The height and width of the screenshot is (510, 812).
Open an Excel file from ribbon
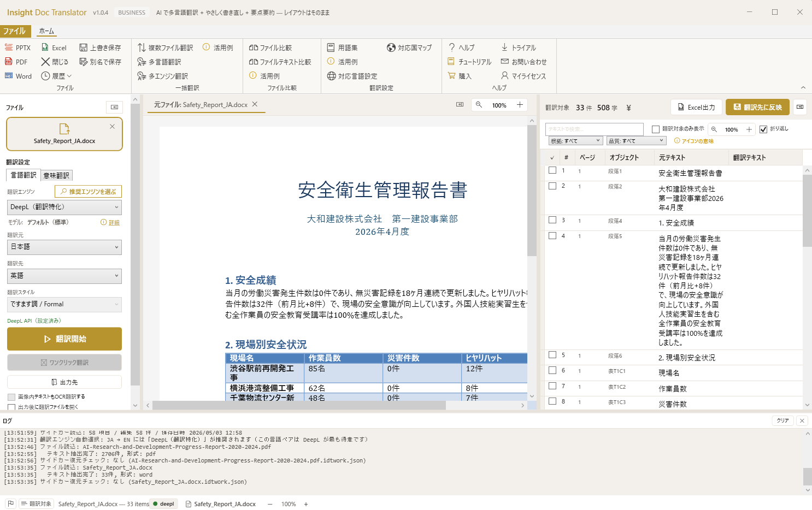pos(54,48)
